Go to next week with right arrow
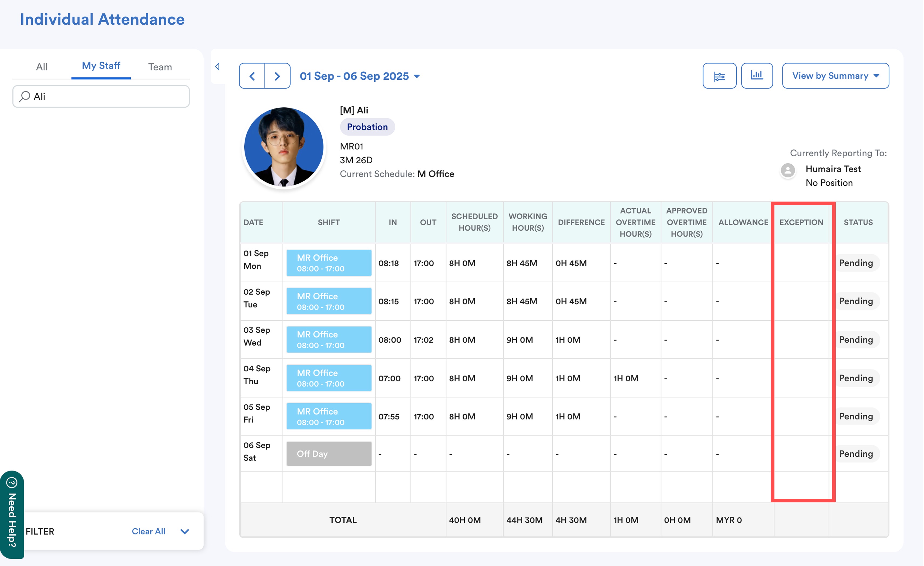This screenshot has width=924, height=566. pyautogui.click(x=277, y=76)
